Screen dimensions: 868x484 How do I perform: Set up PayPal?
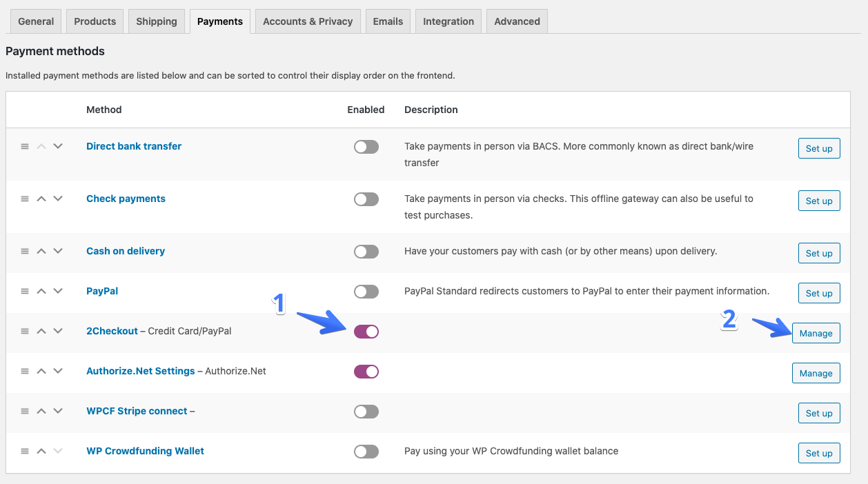(819, 293)
